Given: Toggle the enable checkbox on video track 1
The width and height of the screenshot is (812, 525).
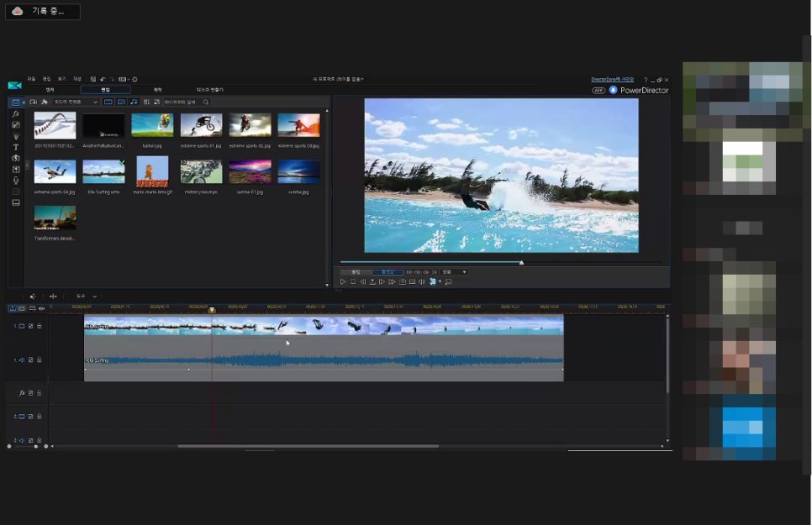Looking at the screenshot, I should coord(30,326).
